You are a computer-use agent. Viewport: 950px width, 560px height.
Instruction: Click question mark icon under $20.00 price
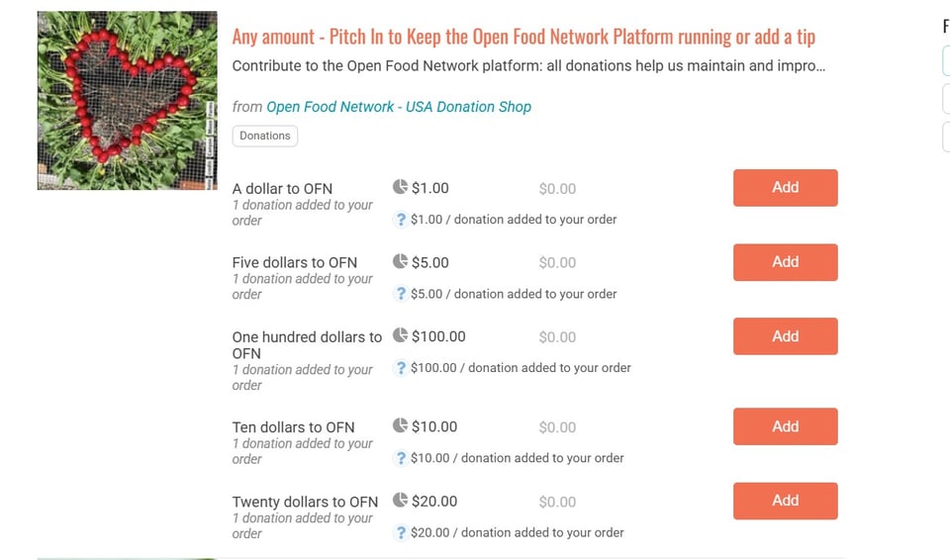tap(401, 532)
